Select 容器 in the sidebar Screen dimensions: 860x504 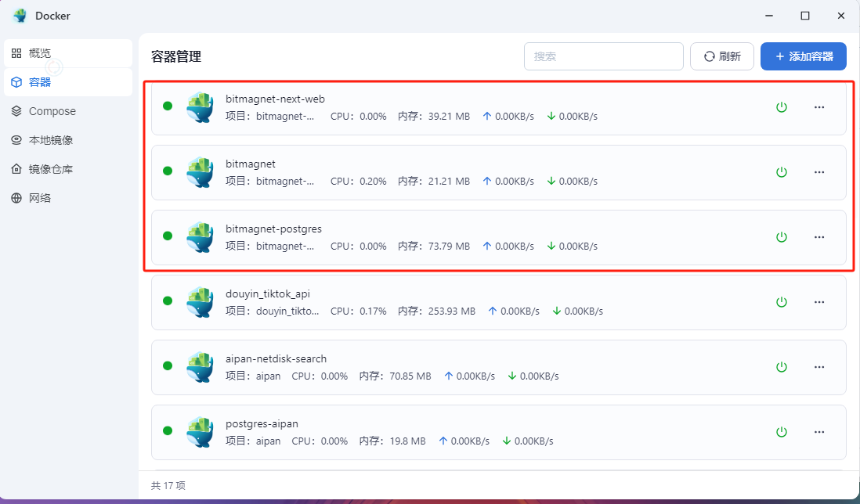[68, 82]
